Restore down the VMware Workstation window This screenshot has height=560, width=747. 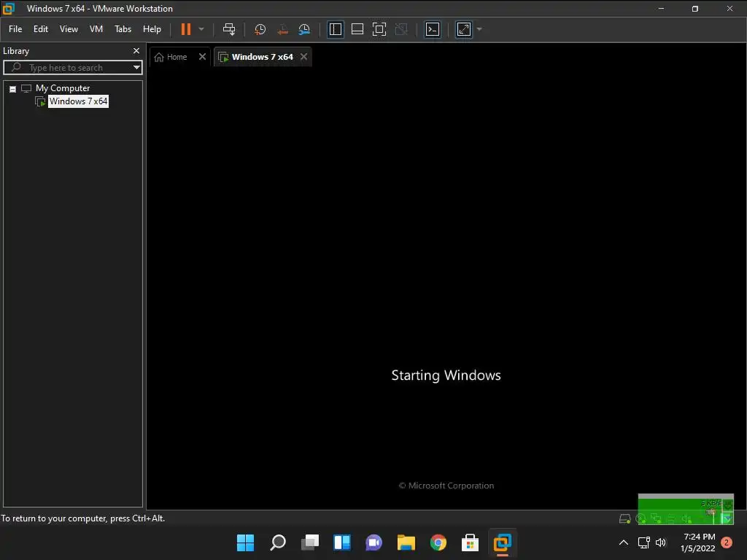pyautogui.click(x=695, y=9)
